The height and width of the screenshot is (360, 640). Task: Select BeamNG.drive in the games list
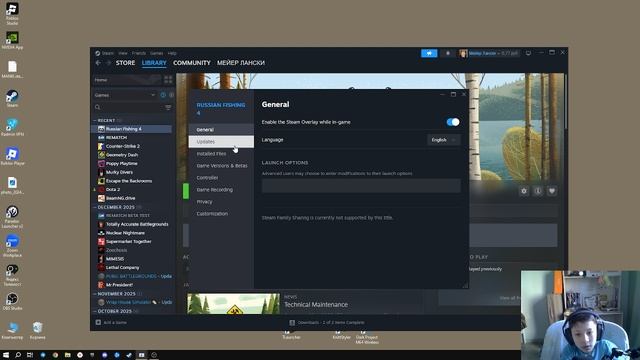pos(120,198)
